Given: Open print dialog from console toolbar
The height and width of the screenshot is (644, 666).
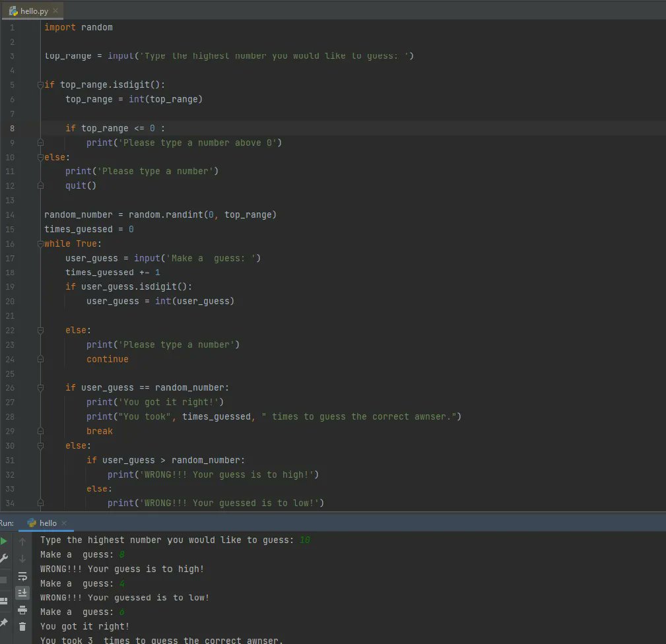Looking at the screenshot, I should (22, 610).
